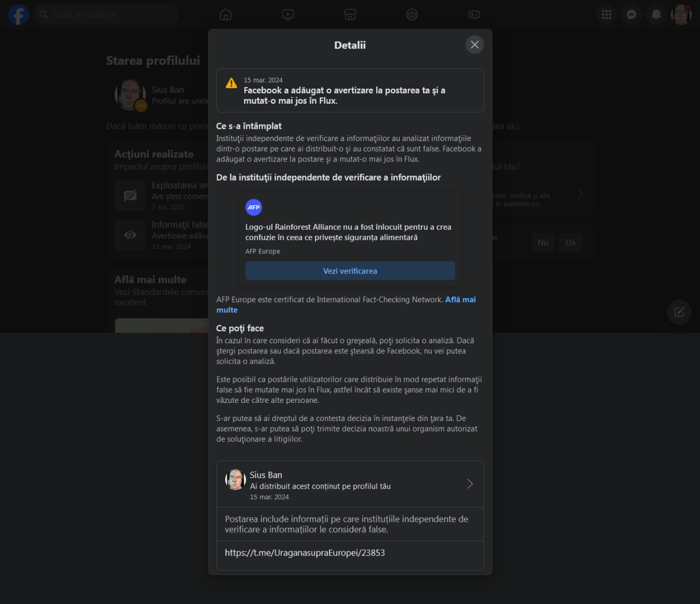Image resolution: width=700 pixels, height=604 pixels.
Task: Open the Gaming icon in top bar
Action: [474, 15]
